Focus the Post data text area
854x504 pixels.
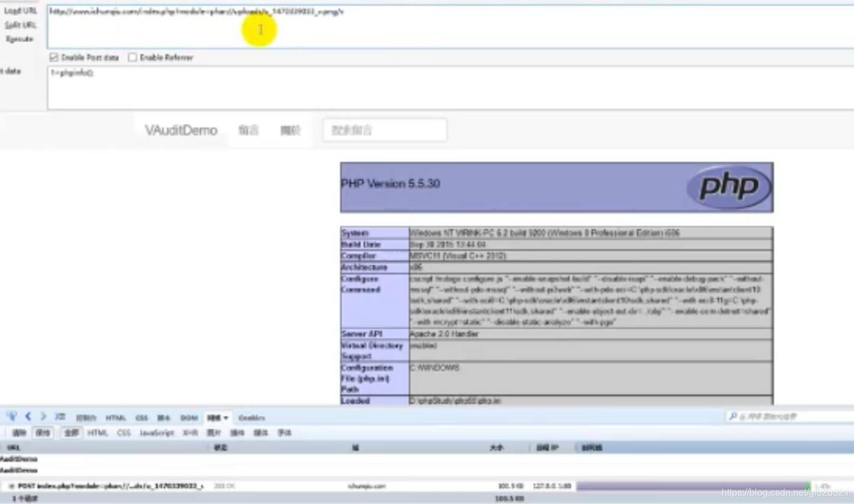click(x=450, y=88)
